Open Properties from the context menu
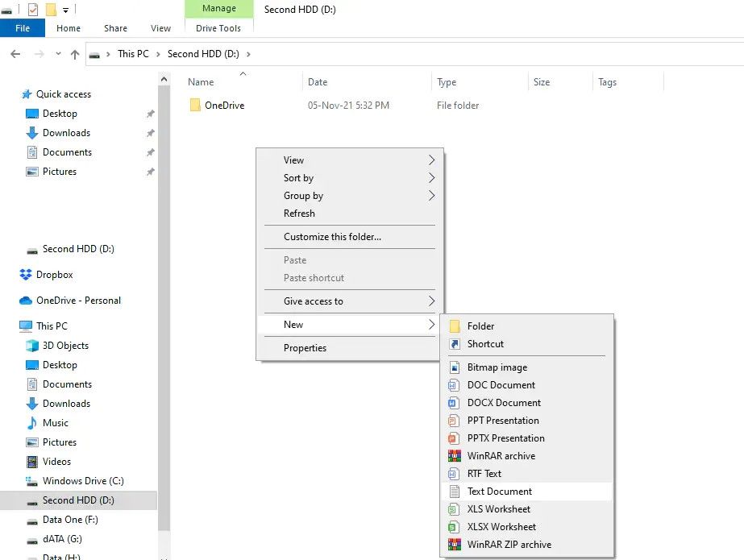This screenshot has height=560, width=744. coord(305,347)
